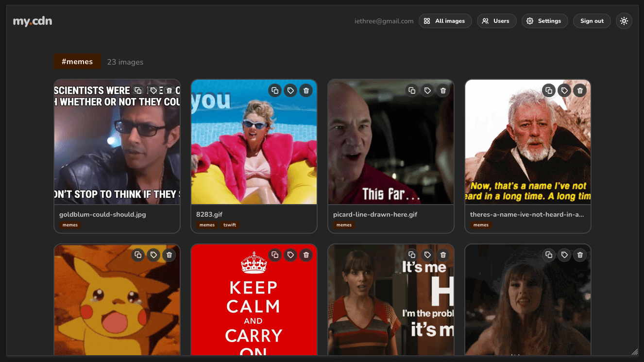
Task: Go to Users page
Action: pos(496,21)
